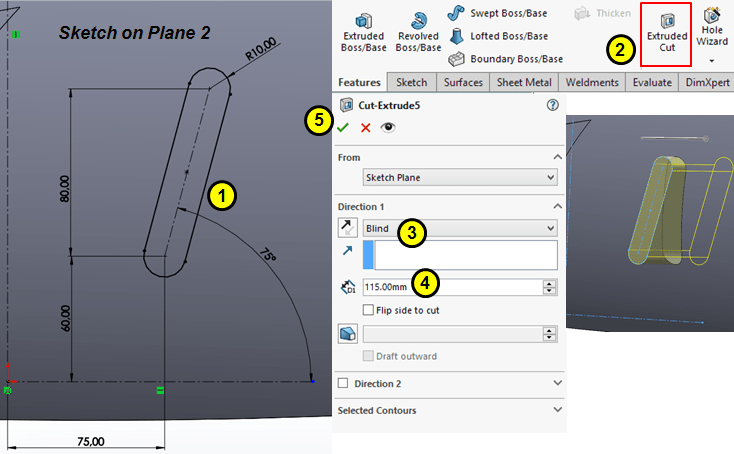
Task: Choose the Swept Boss/Base tool
Action: tap(504, 13)
